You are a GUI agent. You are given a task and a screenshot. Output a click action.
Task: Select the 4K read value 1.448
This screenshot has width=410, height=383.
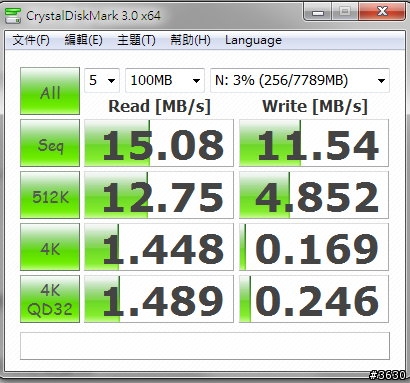coord(159,247)
